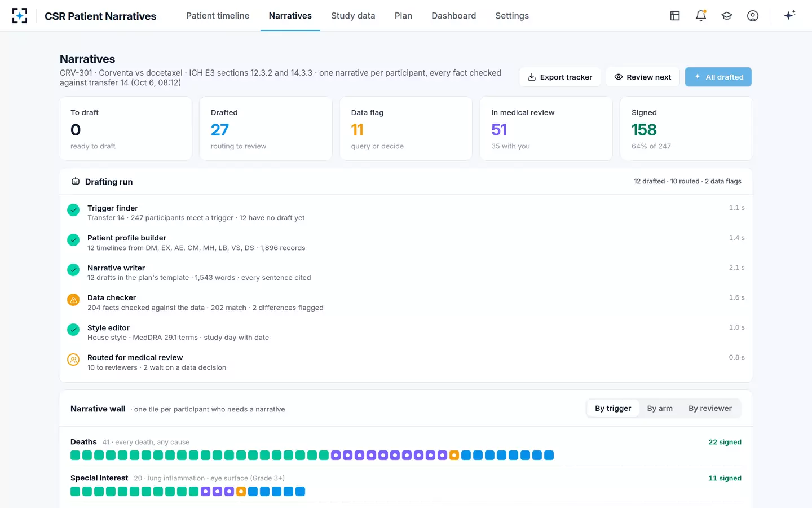812x508 pixels.
Task: Click the Style editor check icon
Action: tap(73, 330)
